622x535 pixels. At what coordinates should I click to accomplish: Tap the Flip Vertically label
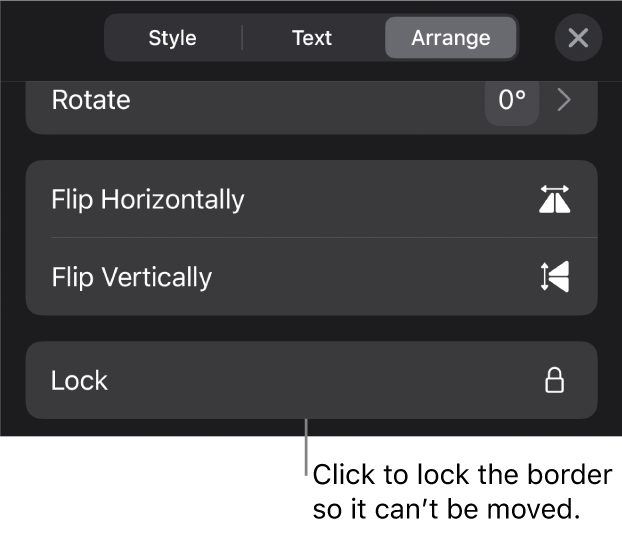click(131, 277)
